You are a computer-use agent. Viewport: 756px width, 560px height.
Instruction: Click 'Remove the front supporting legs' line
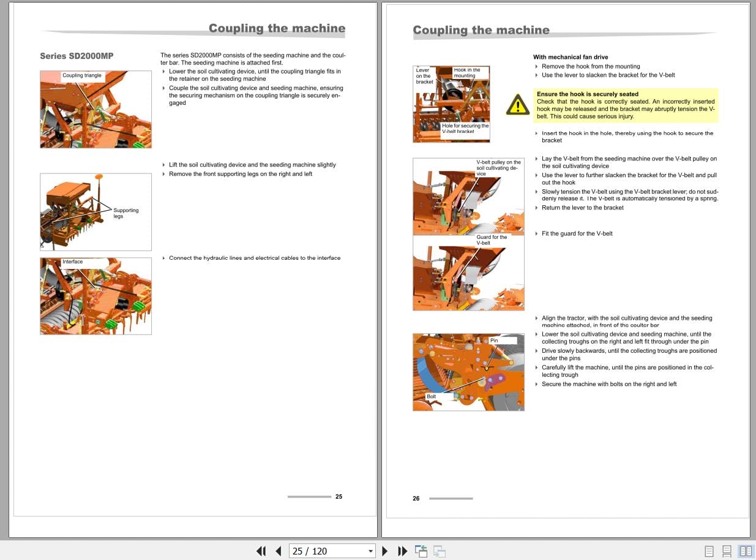(241, 174)
